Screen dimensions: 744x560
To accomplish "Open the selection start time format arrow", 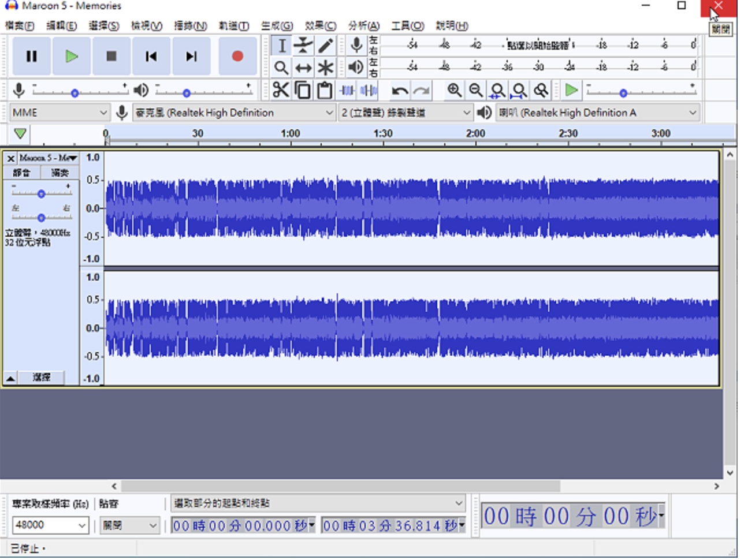I will click(x=312, y=526).
